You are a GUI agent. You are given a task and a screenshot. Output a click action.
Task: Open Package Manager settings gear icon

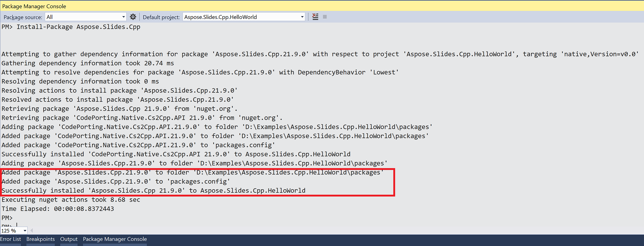coord(133,17)
